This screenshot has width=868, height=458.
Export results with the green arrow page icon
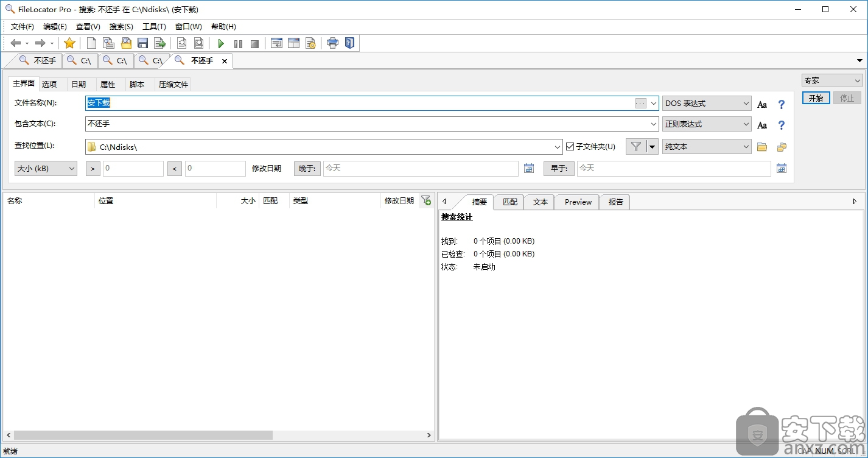point(160,43)
